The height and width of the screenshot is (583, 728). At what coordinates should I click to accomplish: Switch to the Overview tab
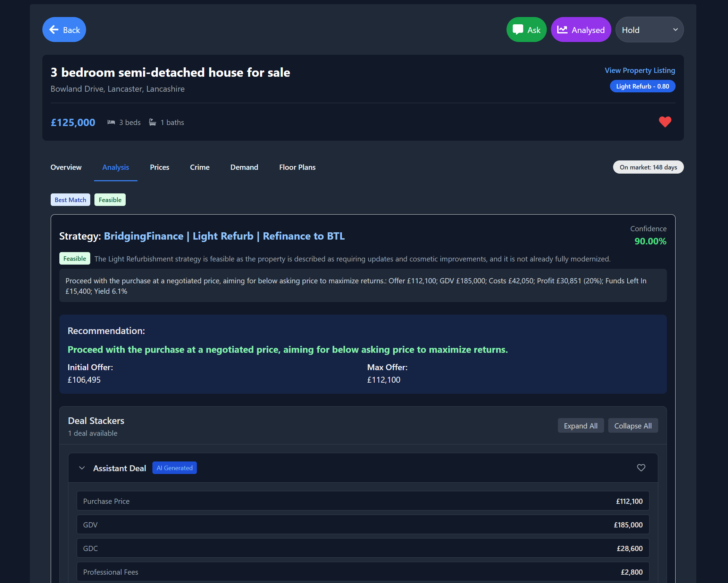pyautogui.click(x=66, y=167)
